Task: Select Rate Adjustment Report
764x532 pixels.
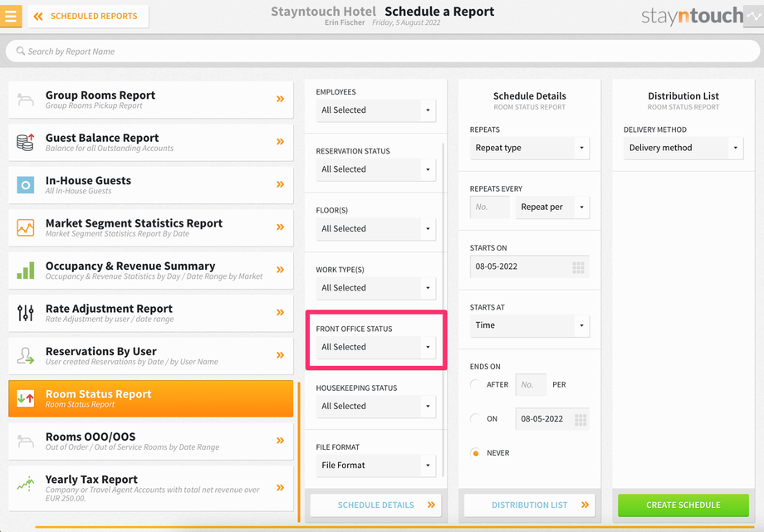Action: pos(151,313)
